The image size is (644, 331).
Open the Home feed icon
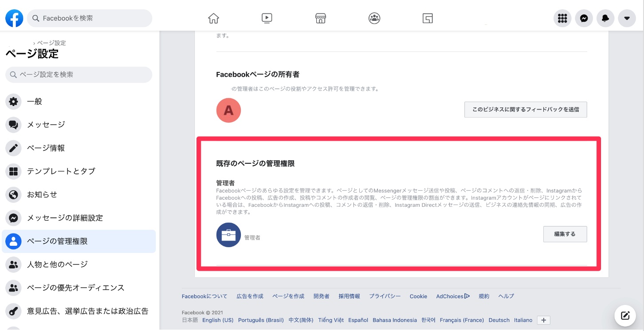click(213, 18)
